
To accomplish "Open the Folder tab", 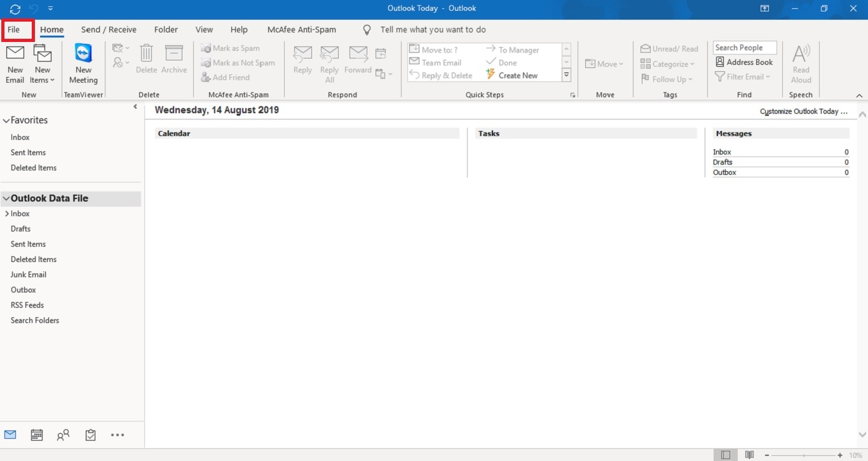I will [166, 30].
